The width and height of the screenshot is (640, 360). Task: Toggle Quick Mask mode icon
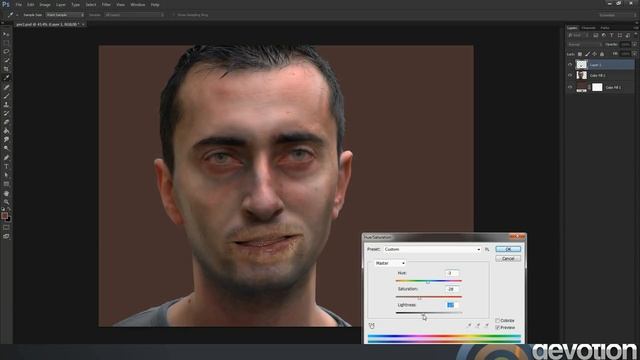pyautogui.click(x=6, y=227)
